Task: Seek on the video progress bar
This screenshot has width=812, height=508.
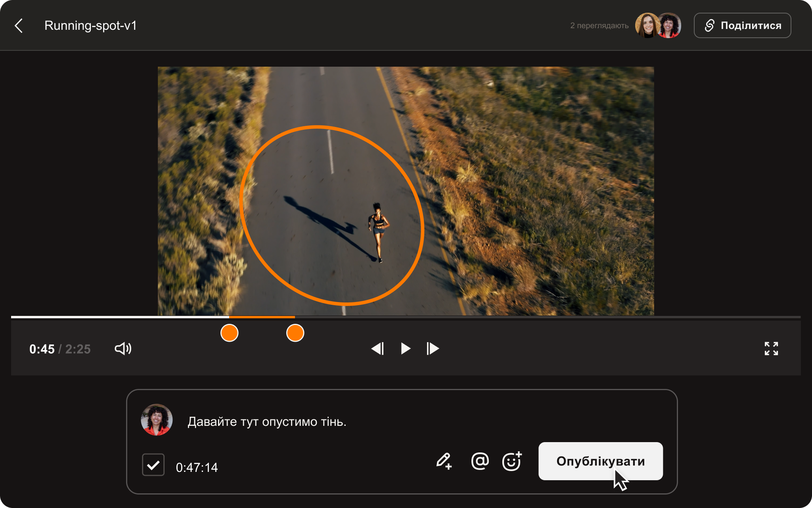Action: point(406,317)
